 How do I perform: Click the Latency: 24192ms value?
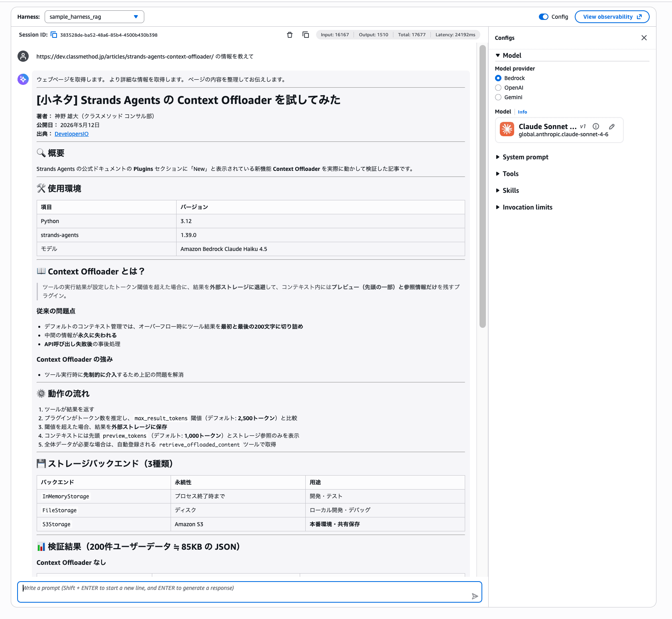tap(455, 35)
